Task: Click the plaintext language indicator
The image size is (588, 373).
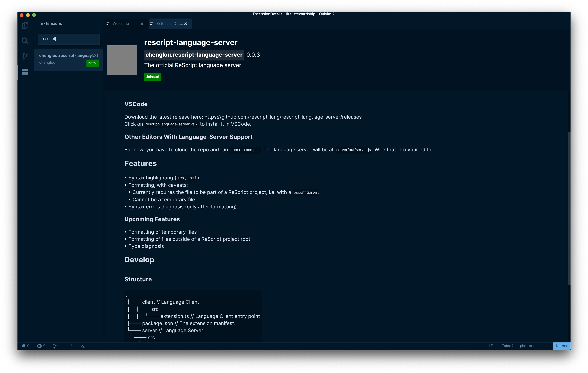Action: coord(527,346)
